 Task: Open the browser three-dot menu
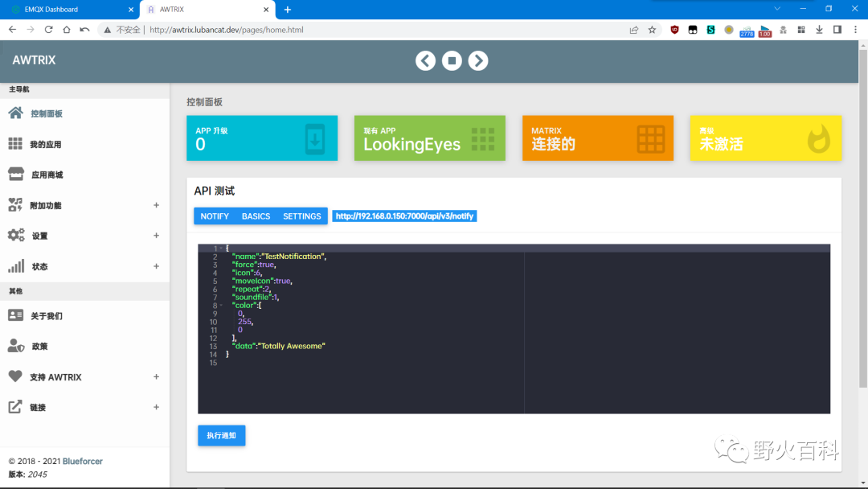855,30
